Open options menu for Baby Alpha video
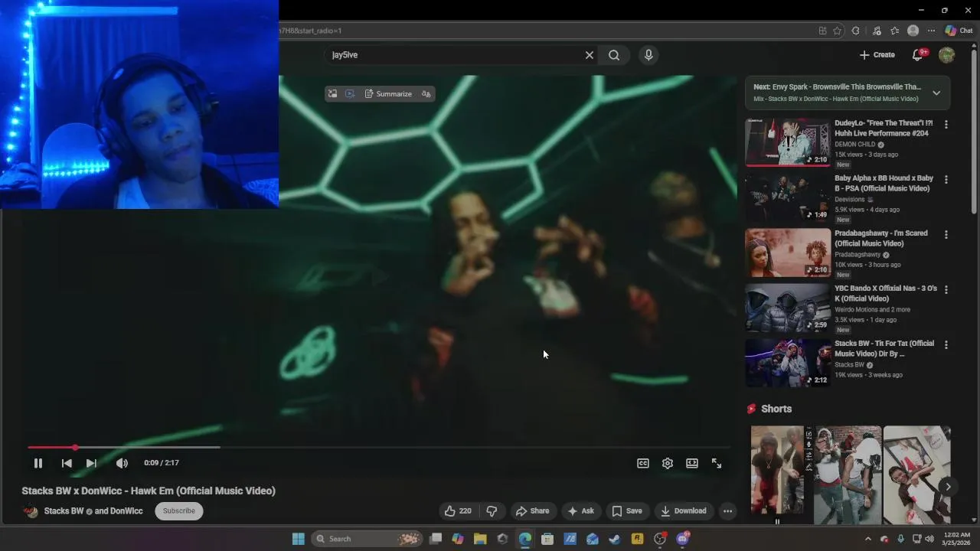The image size is (980, 551). [946, 179]
